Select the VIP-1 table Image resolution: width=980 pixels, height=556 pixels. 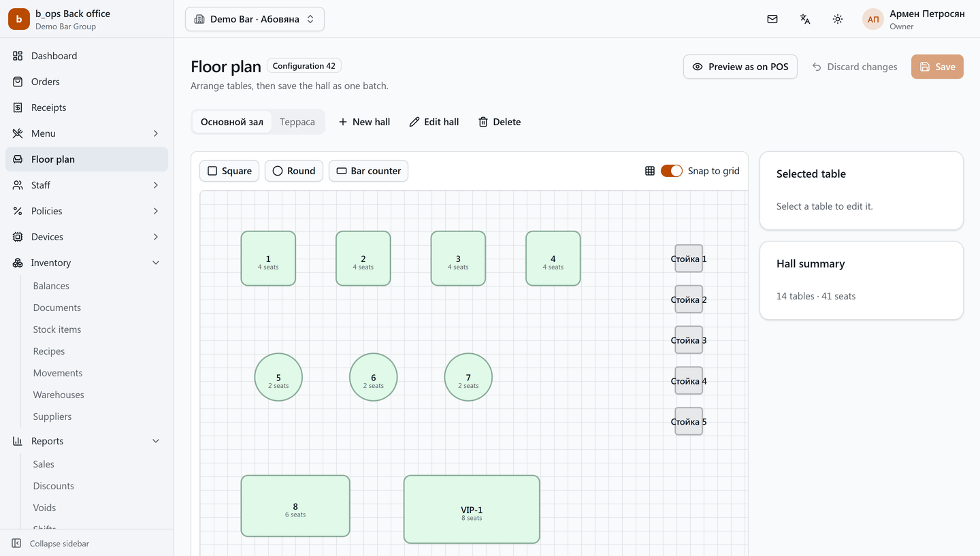point(472,510)
